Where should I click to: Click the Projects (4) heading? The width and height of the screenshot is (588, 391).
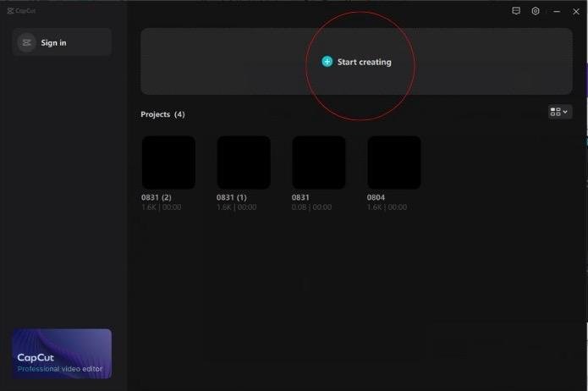[162, 114]
